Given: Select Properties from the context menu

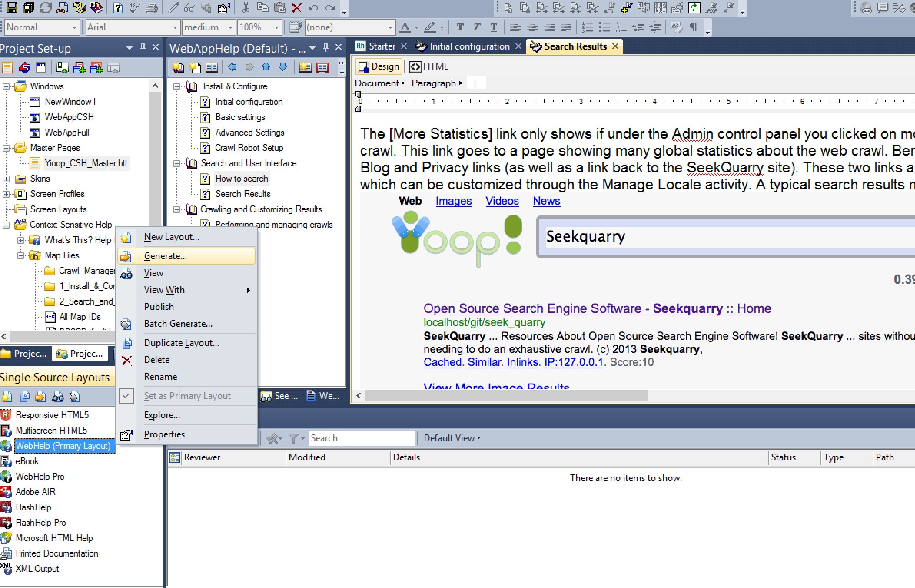Looking at the screenshot, I should tap(165, 433).
